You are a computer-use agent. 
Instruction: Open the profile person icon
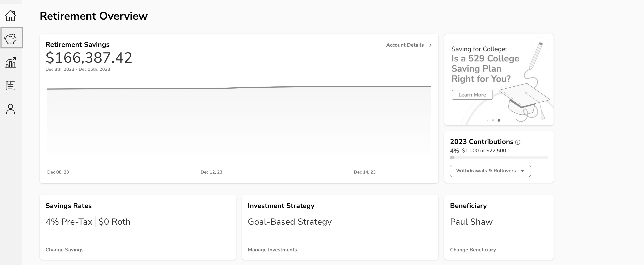point(11,109)
